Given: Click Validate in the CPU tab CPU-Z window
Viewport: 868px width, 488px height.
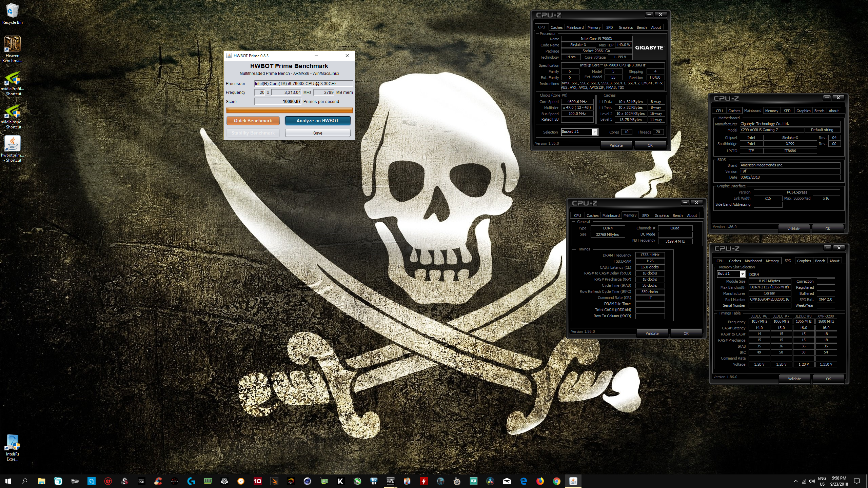Looking at the screenshot, I should click(616, 145).
